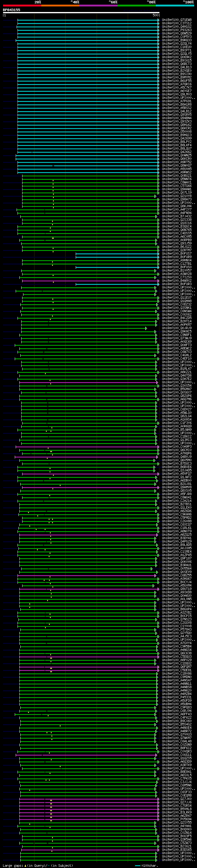Select hit label UniRef100_B9S190
The width and height of the screenshot is (197, 868).
click(x=177, y=74)
